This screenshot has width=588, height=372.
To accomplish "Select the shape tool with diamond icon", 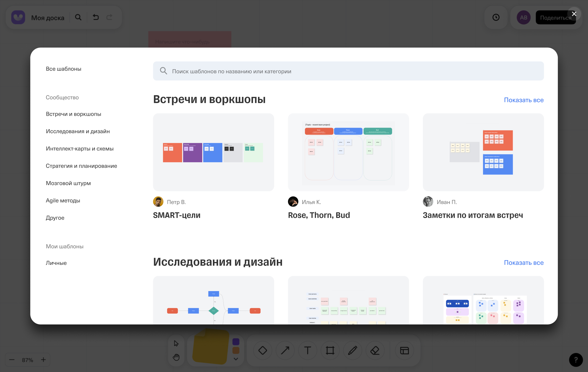I will coord(262,350).
